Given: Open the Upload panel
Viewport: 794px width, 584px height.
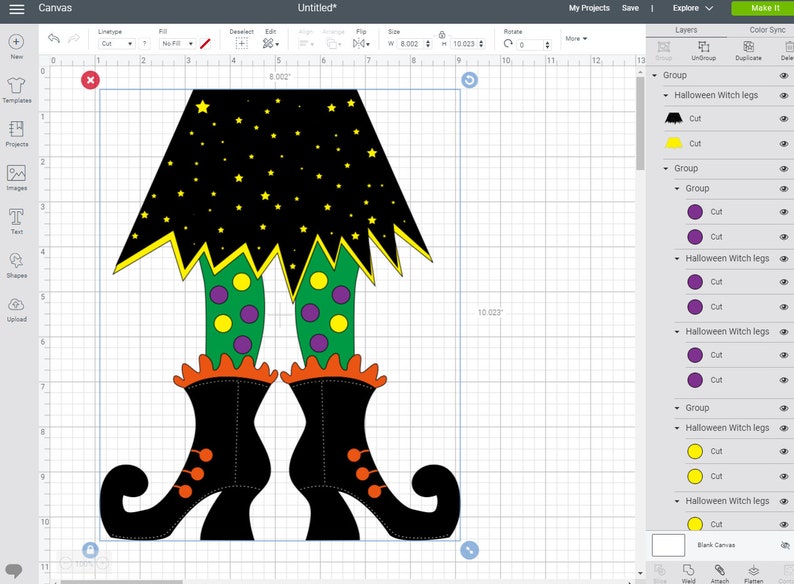Looking at the screenshot, I should coord(16,309).
